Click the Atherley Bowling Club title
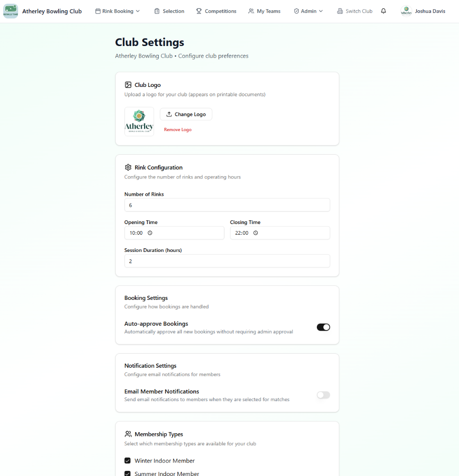The width and height of the screenshot is (459, 476). 52,11
